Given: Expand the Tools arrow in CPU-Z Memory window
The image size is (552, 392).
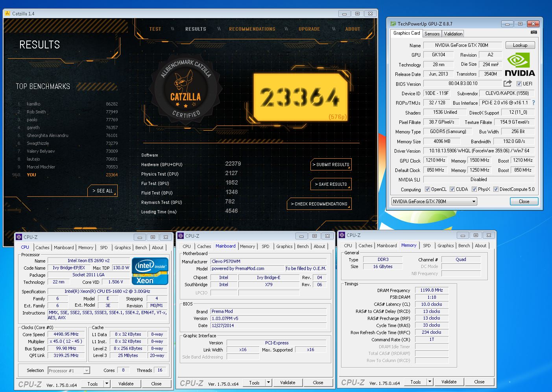Looking at the screenshot, I should (x=430, y=382).
